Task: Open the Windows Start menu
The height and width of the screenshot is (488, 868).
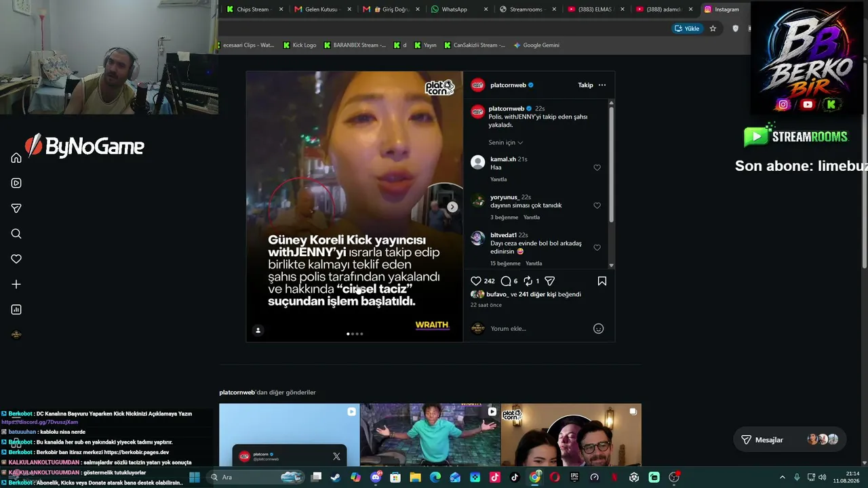Action: (x=195, y=477)
